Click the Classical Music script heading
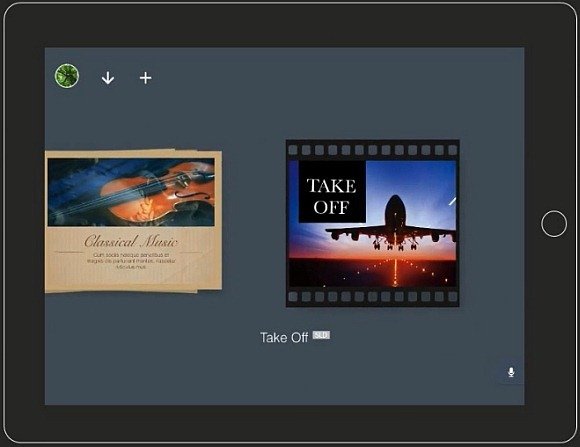The width and height of the screenshot is (580, 447). [131, 242]
